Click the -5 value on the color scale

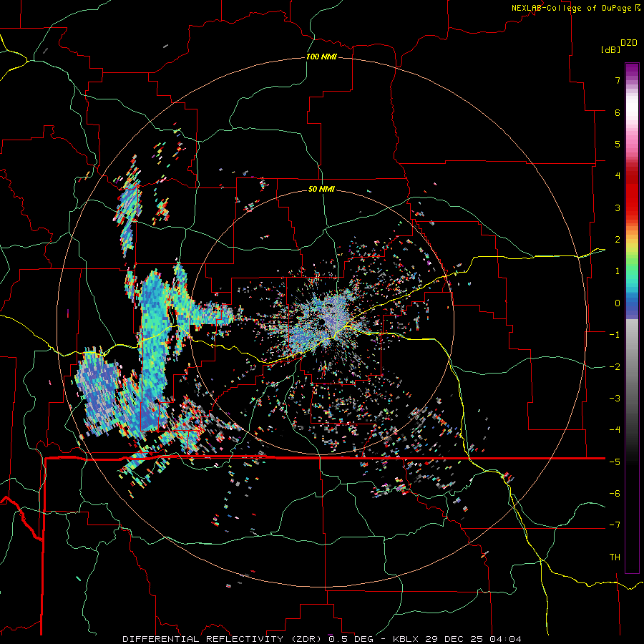tap(615, 462)
